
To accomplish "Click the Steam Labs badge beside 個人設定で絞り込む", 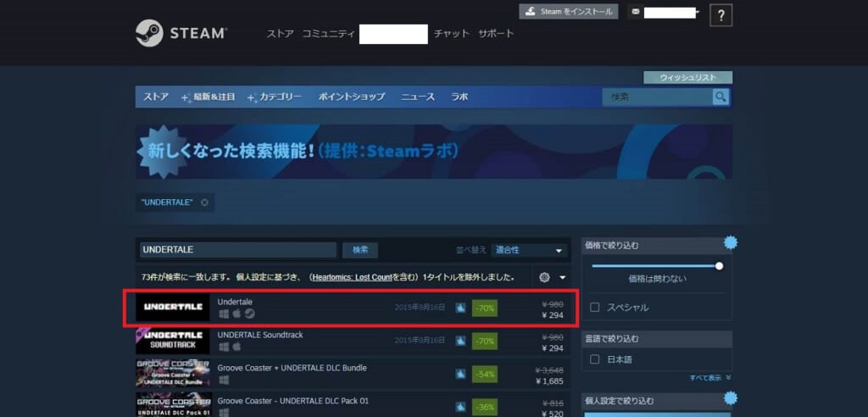I will pos(731,398).
